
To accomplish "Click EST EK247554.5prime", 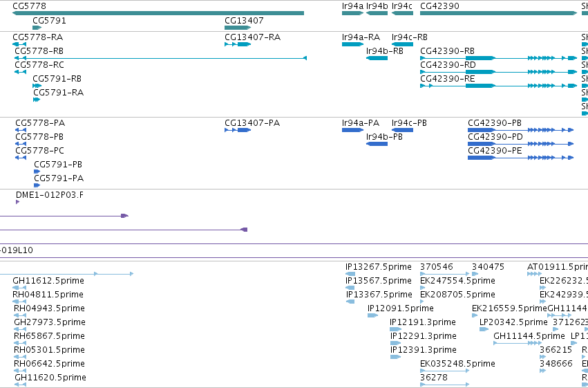I will point(423,288).
